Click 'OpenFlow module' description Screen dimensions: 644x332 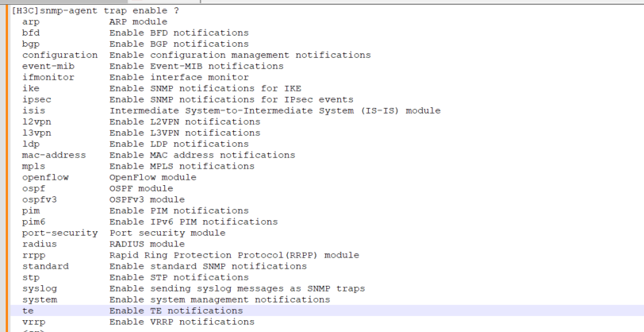(x=153, y=177)
